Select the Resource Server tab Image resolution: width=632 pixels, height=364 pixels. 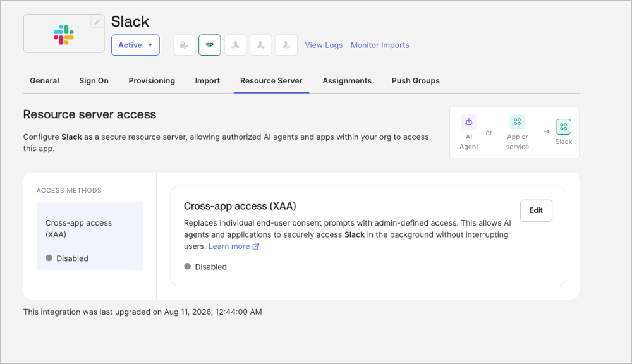click(x=271, y=81)
